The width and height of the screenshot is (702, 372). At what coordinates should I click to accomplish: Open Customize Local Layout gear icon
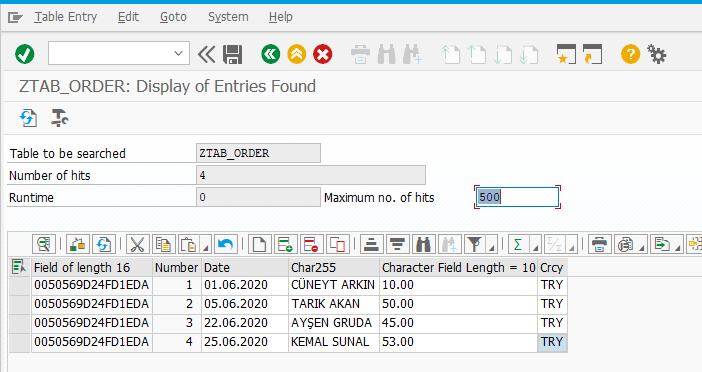click(656, 54)
